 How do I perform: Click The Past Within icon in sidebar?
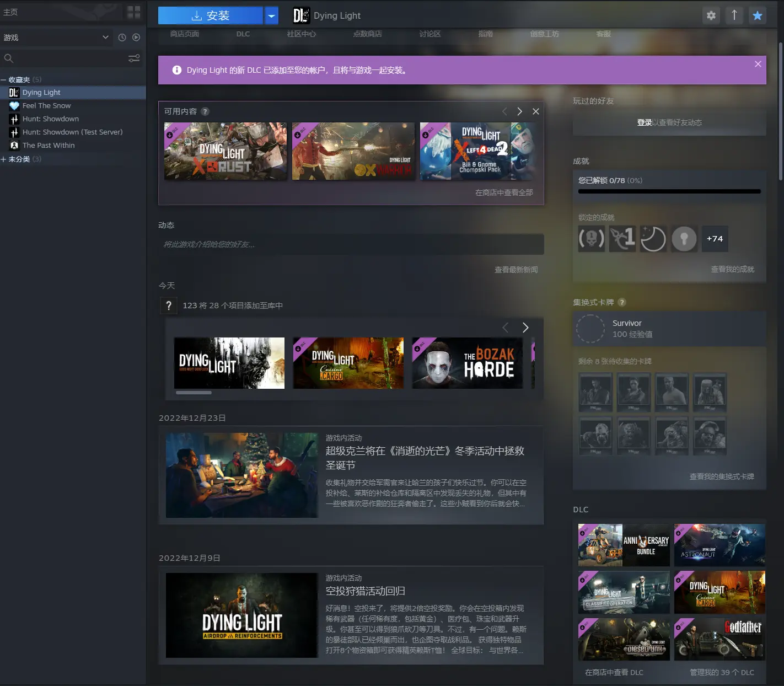[14, 145]
